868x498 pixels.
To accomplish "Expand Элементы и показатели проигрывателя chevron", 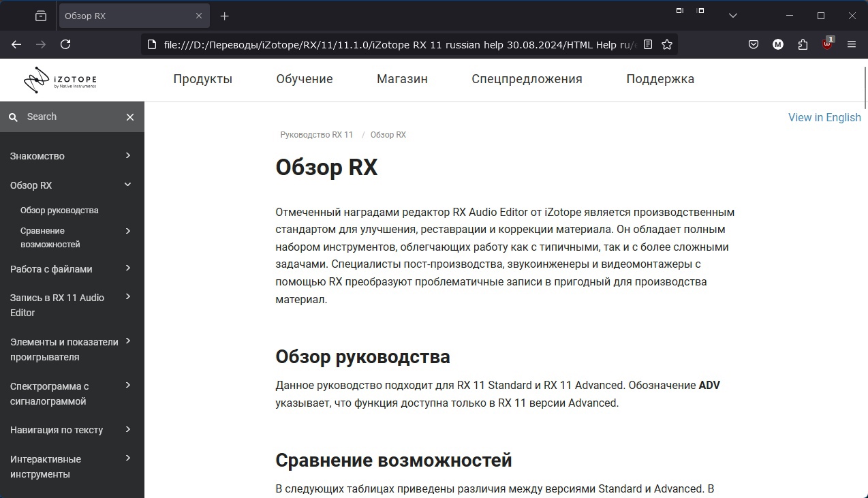I will (x=128, y=341).
